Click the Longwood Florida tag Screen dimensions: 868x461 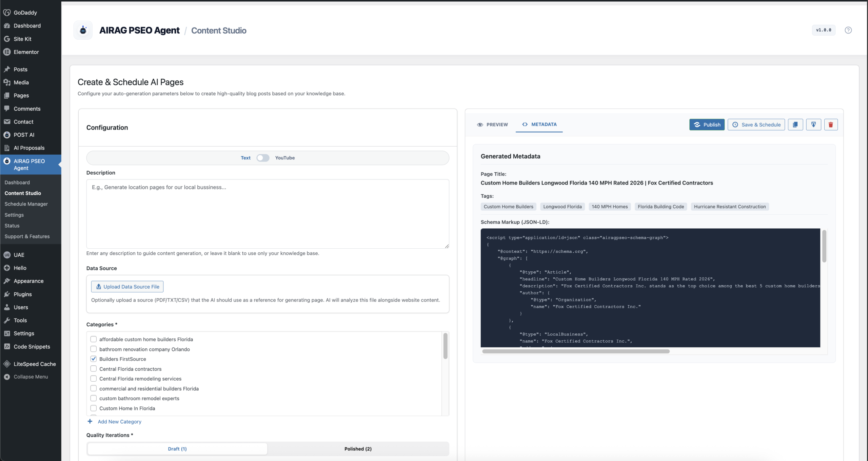(x=563, y=207)
